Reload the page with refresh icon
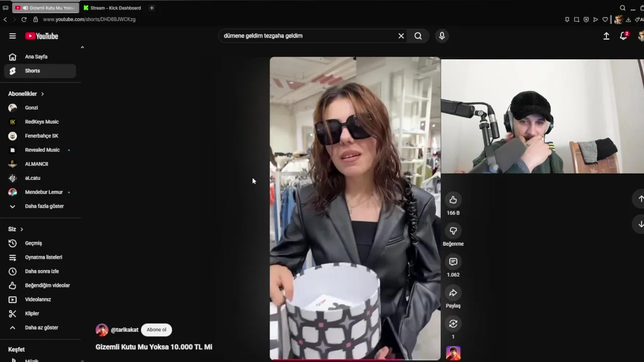This screenshot has height=362, width=644. coord(24,20)
